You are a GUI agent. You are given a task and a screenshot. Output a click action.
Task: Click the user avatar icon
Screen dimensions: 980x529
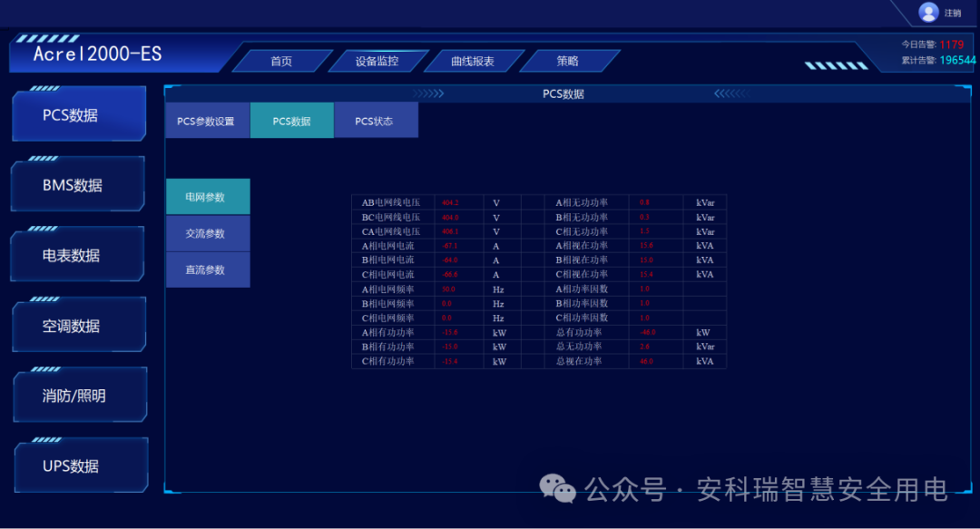[928, 12]
